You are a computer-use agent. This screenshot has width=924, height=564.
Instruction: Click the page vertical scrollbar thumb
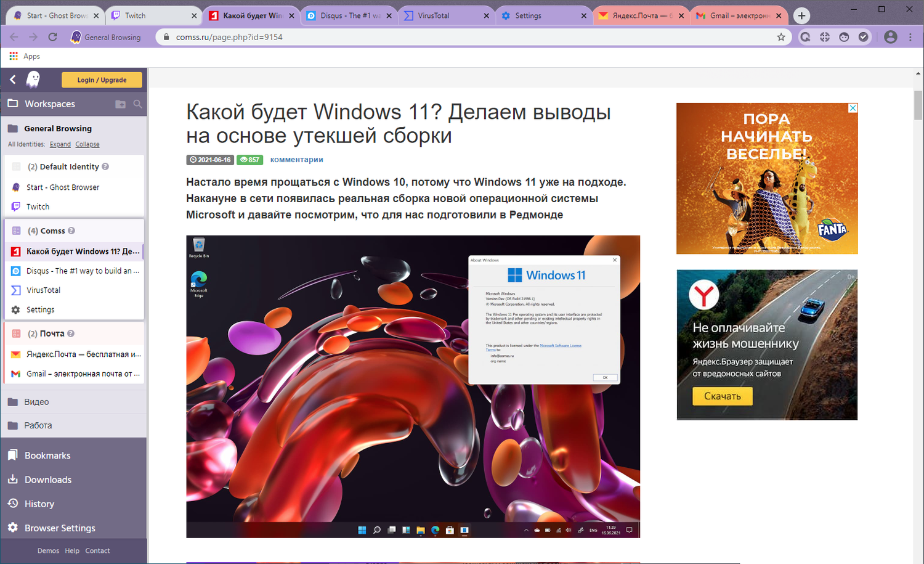[x=918, y=105]
